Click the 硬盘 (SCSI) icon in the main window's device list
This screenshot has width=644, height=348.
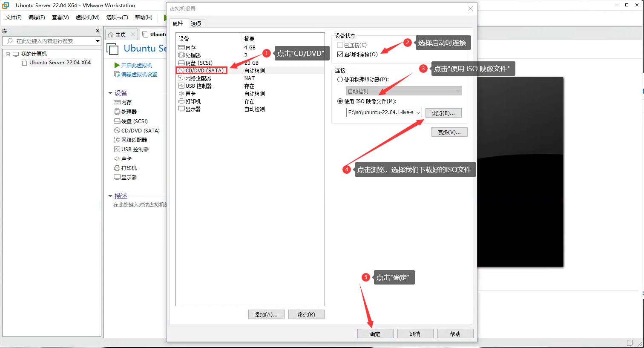pyautogui.click(x=117, y=121)
